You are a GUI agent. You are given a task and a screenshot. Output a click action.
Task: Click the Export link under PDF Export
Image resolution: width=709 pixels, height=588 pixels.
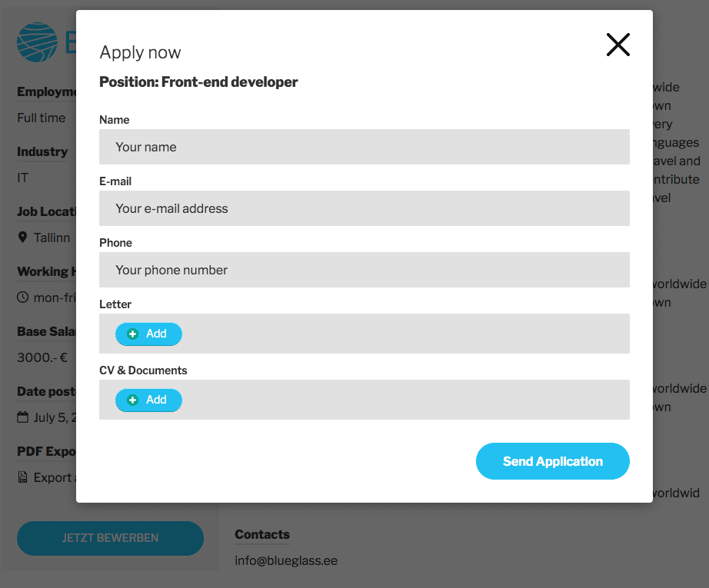pyautogui.click(x=54, y=477)
